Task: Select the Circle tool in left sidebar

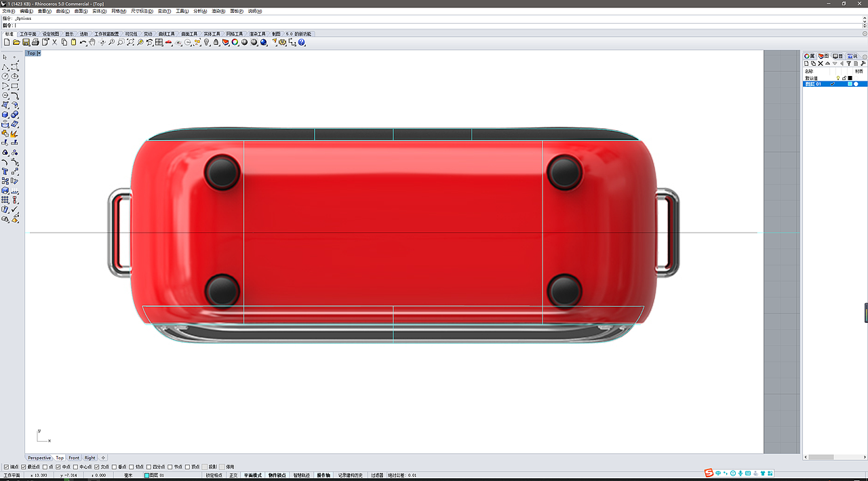Action: click(x=5, y=76)
